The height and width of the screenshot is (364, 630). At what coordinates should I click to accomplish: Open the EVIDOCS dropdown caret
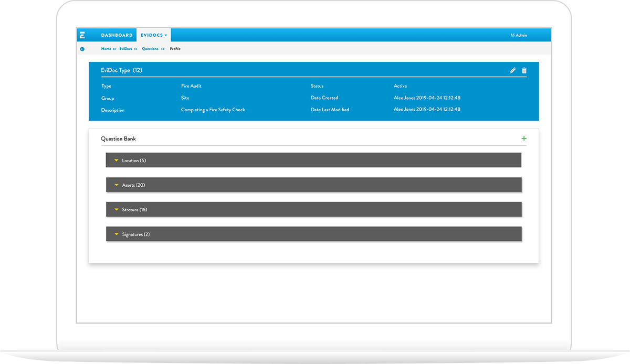[x=166, y=35]
